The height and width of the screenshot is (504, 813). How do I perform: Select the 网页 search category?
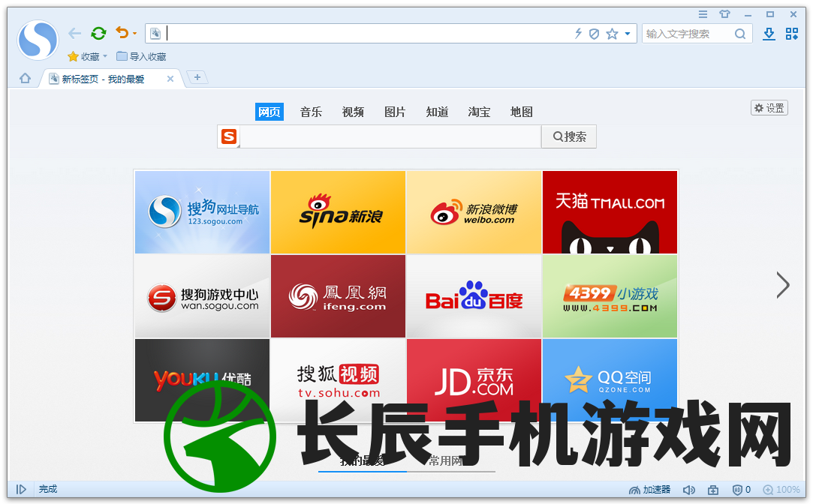pos(269,112)
